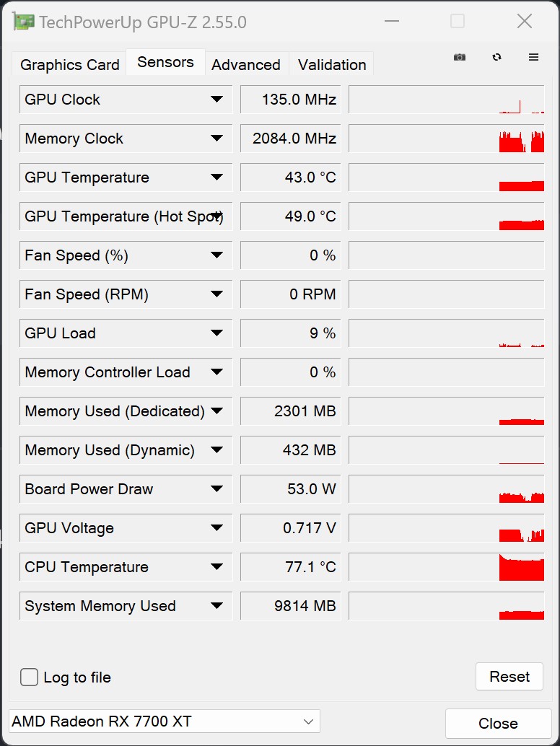
Task: Click the Memory Clock history graph
Action: (446, 139)
